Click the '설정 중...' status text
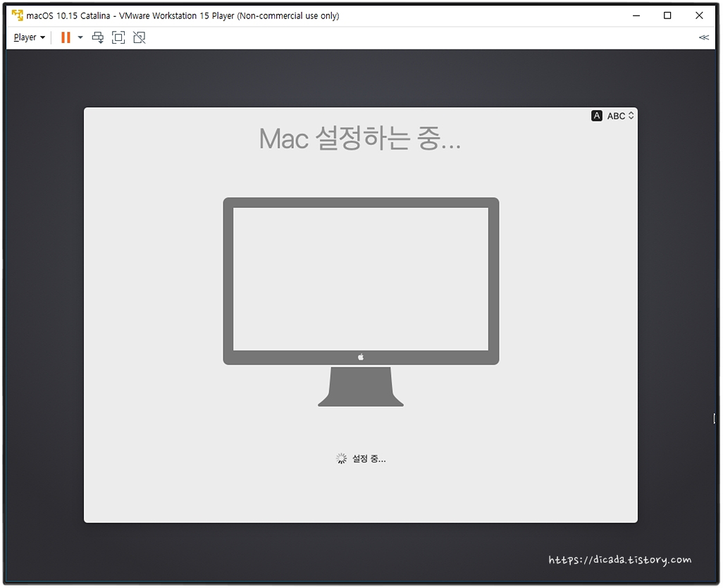Viewport: 723px width, 588px height. tap(369, 458)
